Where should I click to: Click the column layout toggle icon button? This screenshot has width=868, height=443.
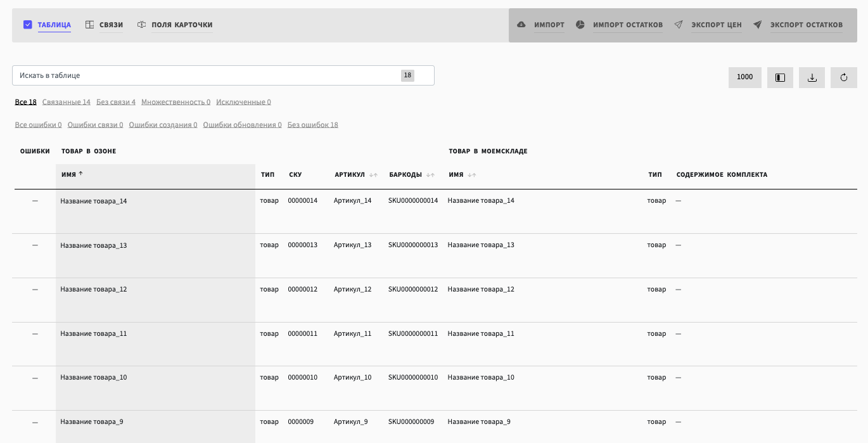point(780,77)
